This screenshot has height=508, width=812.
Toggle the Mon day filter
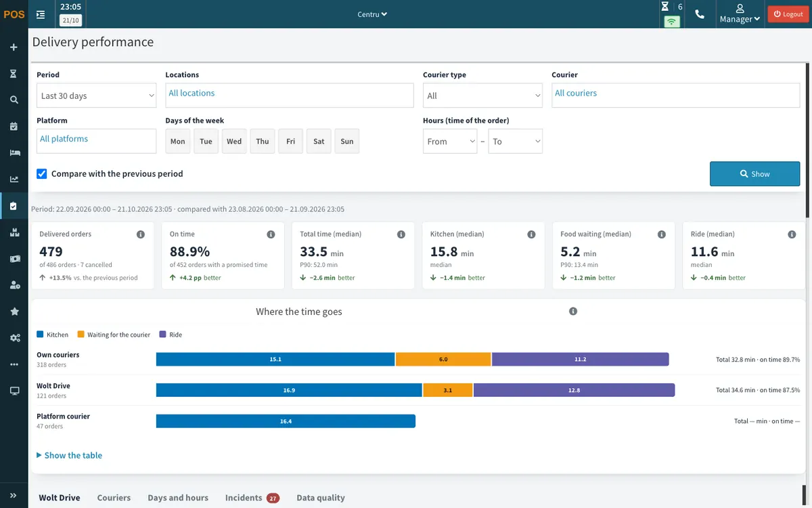coord(178,141)
